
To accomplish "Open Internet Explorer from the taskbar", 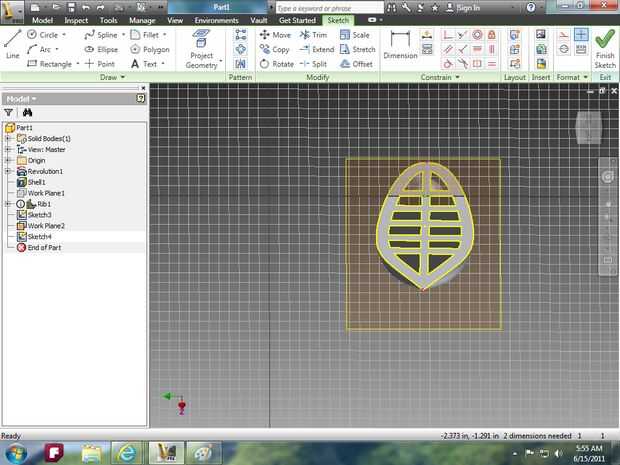I will pyautogui.click(x=127, y=453).
